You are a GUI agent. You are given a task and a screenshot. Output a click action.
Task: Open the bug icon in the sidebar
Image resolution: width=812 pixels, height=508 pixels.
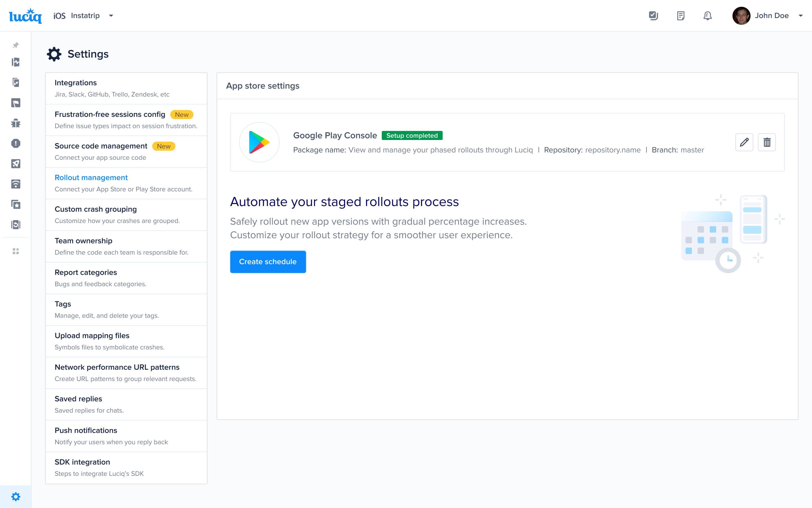16,123
